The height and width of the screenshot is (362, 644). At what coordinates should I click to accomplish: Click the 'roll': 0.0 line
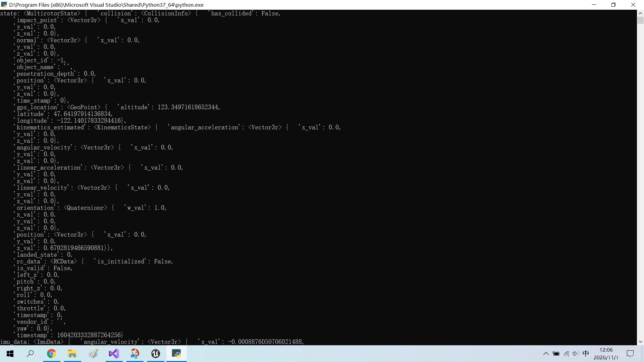point(33,295)
